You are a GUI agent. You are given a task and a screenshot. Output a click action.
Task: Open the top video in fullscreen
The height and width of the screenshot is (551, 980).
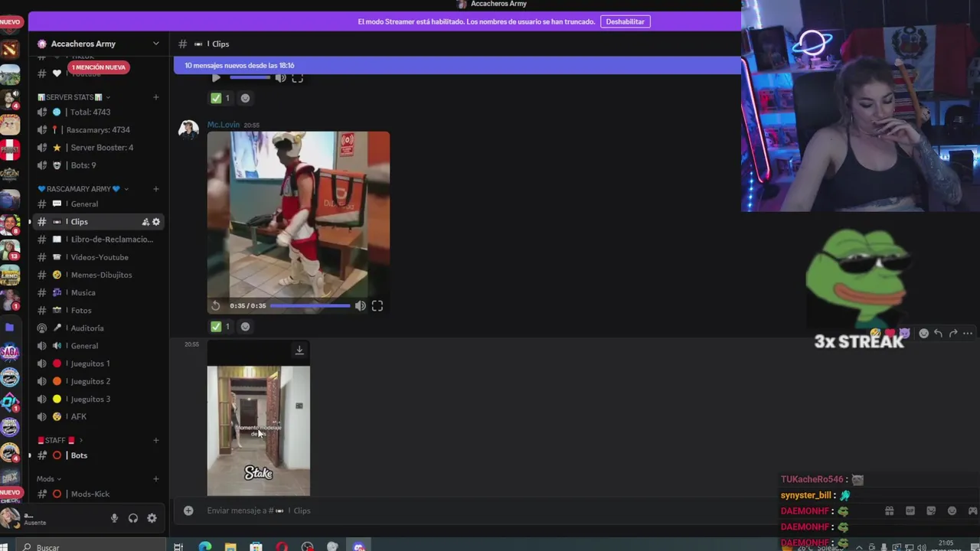(x=298, y=78)
